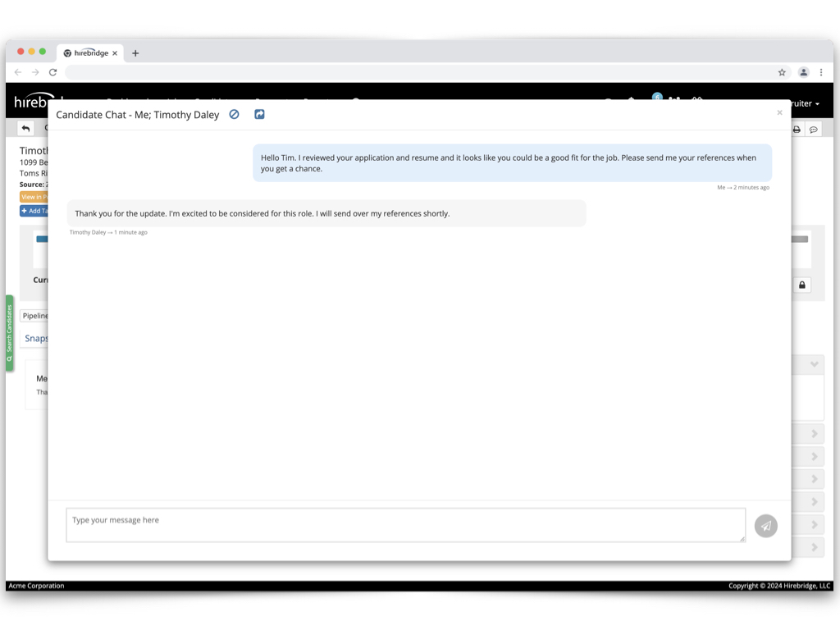Send the message with paper plane button
This screenshot has height=630, width=840.
point(765,526)
